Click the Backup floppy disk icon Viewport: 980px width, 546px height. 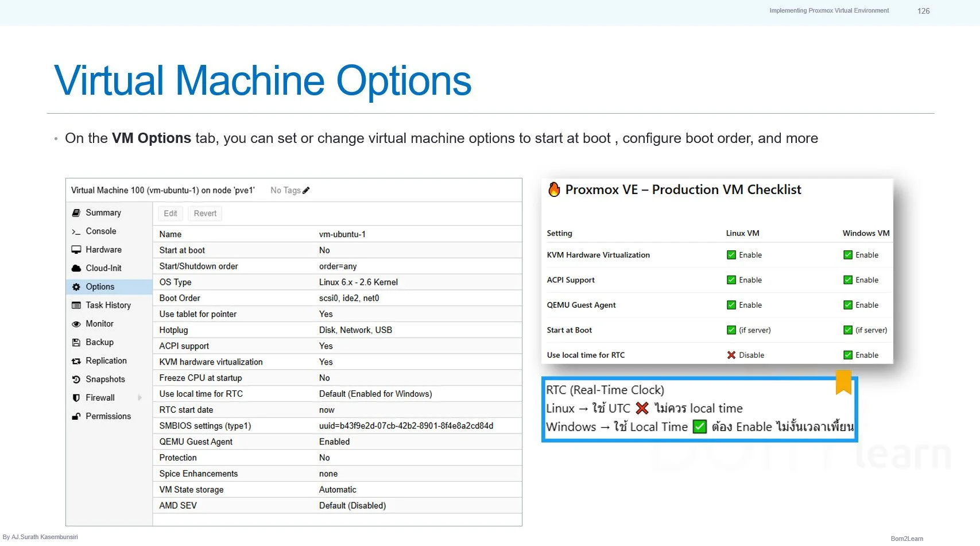76,342
